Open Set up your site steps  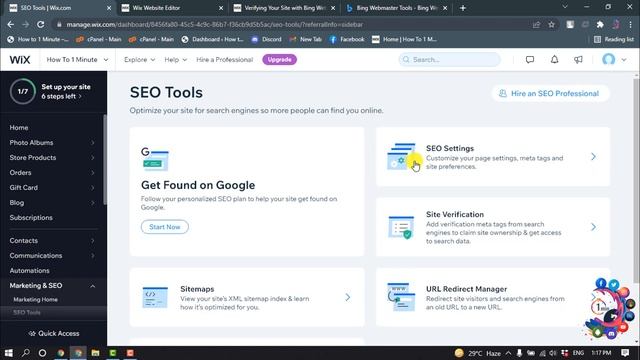pyautogui.click(x=66, y=91)
